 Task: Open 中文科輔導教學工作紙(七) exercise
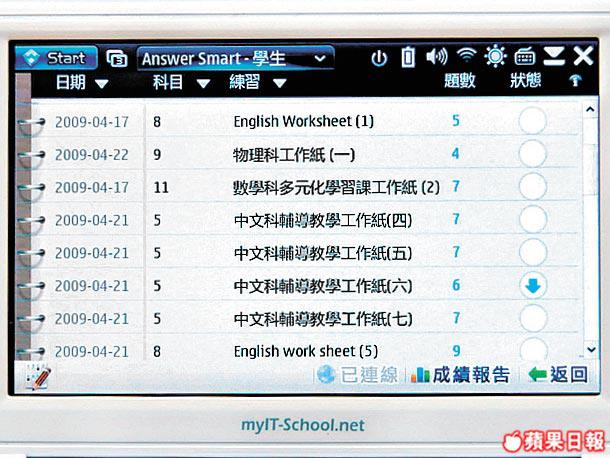click(323, 319)
